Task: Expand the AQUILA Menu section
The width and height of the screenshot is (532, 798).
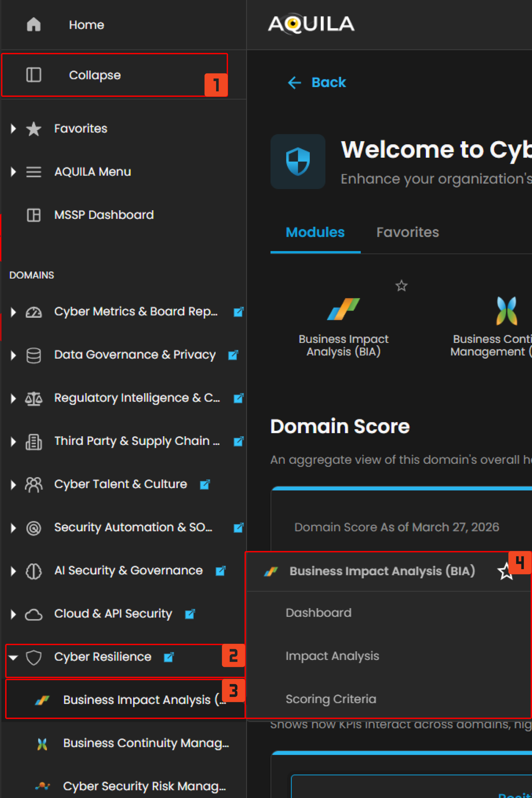Action: click(x=13, y=172)
